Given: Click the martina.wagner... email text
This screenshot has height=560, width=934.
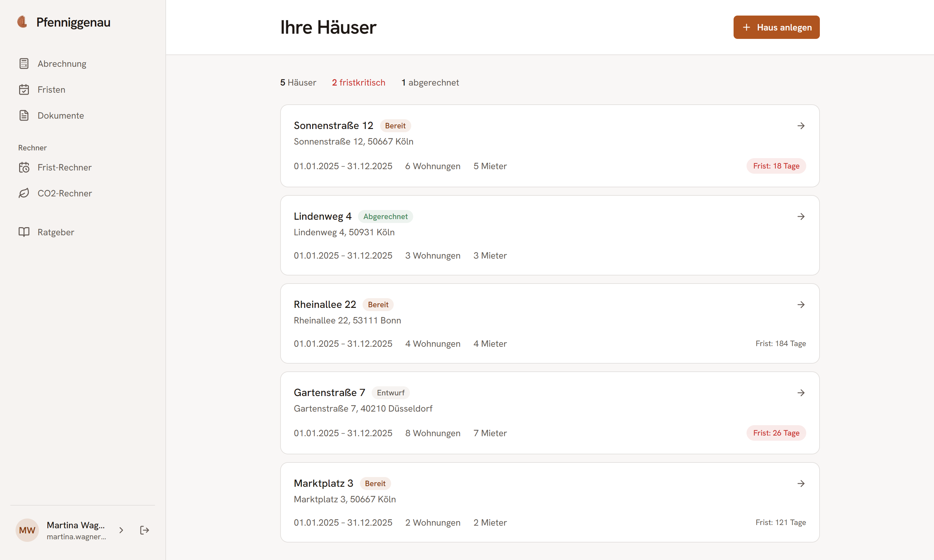Looking at the screenshot, I should coord(76,537).
